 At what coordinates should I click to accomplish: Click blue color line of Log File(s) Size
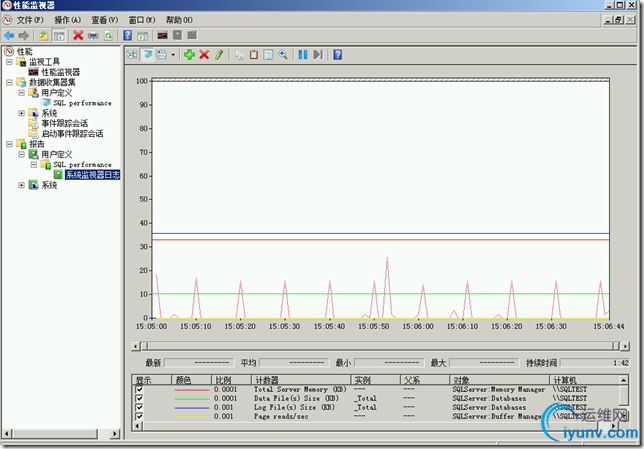point(192,408)
